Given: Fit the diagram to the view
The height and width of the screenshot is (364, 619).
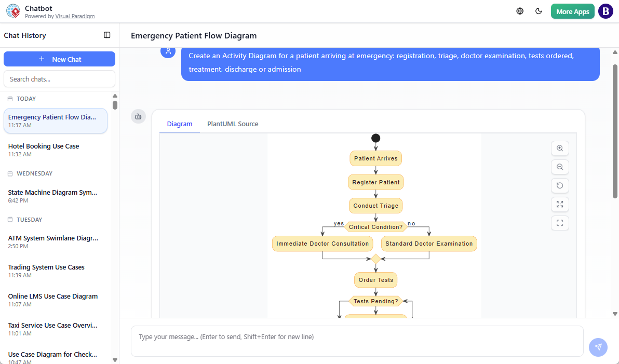Looking at the screenshot, I should click(560, 223).
